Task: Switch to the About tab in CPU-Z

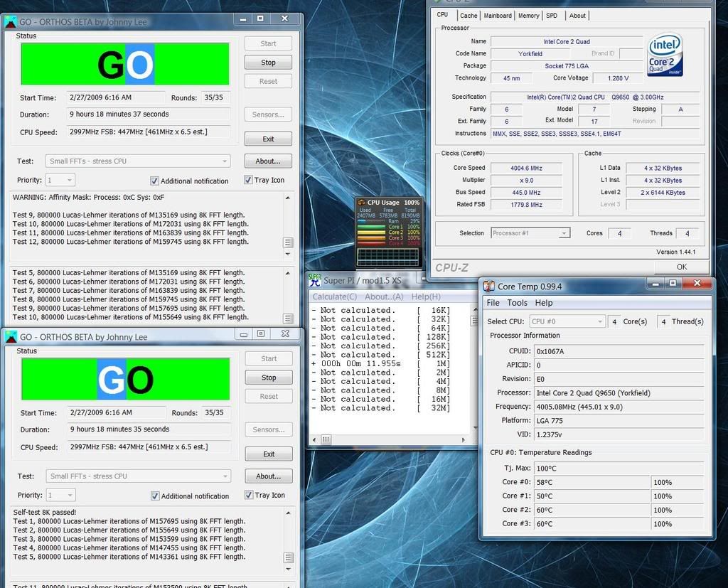Action: click(x=577, y=16)
